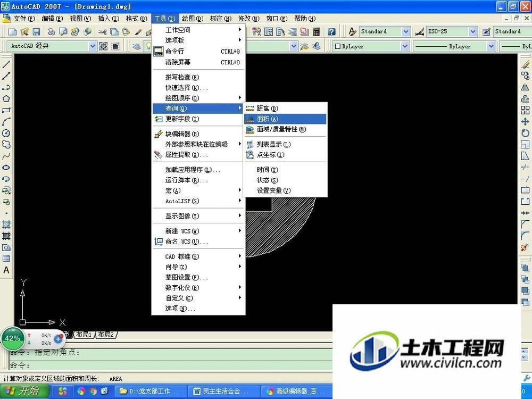Viewport: 532px width, 399px height.
Task: Open the 高级编辑器 browser taskbar item
Action: pos(296,391)
